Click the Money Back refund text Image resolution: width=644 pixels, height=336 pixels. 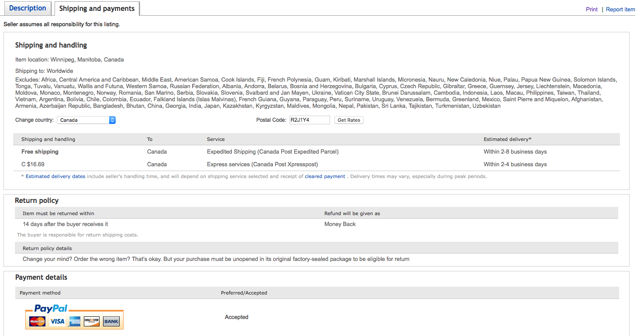coord(340,224)
